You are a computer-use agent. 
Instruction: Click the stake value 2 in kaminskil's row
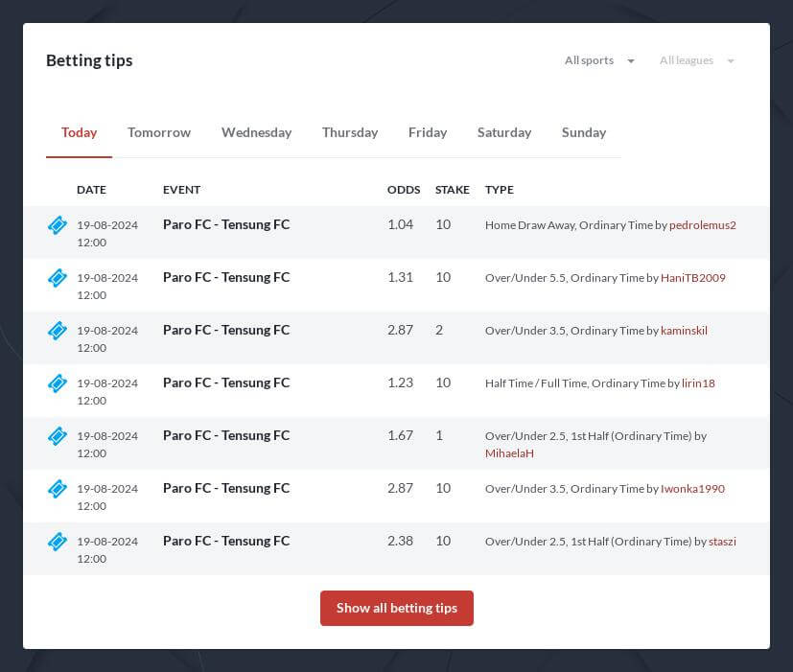[x=439, y=330]
